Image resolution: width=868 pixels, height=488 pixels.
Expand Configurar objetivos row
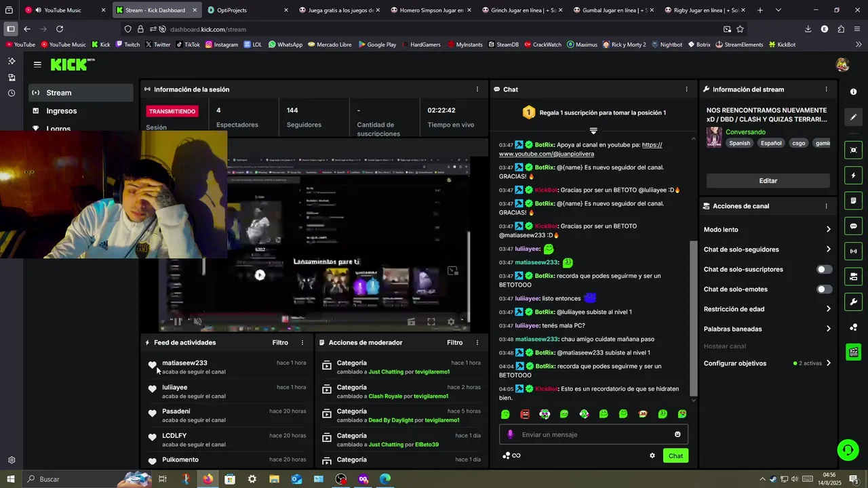point(767,363)
